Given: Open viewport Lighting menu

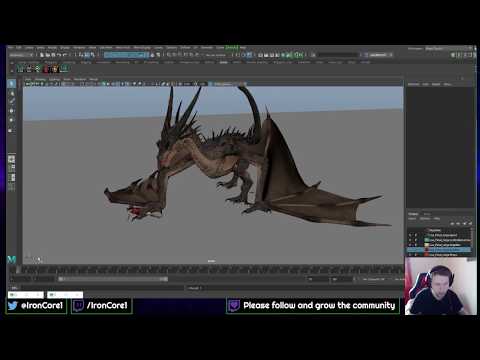Looking at the screenshot, I should click(67, 79).
